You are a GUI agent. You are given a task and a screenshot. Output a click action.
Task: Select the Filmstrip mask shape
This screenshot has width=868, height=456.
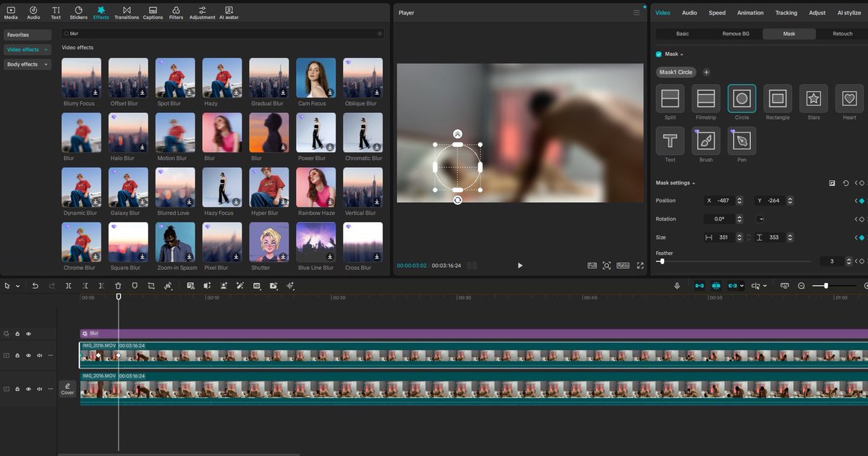click(x=706, y=98)
